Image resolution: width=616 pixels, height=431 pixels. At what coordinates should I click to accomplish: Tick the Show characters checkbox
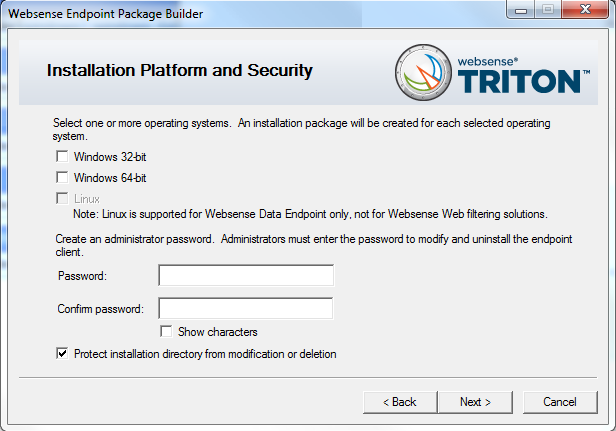tap(166, 331)
